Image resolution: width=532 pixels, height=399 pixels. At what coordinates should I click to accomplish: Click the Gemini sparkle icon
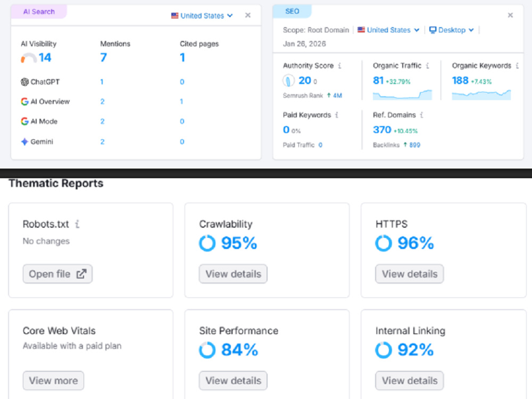pos(24,142)
